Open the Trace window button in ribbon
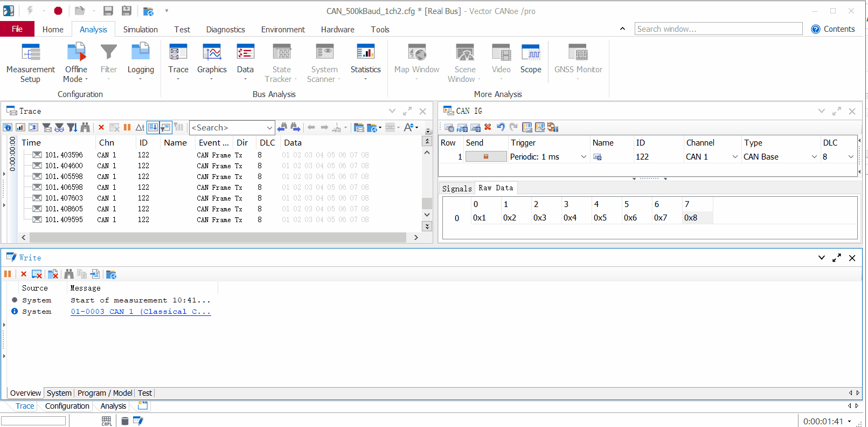The height and width of the screenshot is (427, 868). pyautogui.click(x=178, y=62)
